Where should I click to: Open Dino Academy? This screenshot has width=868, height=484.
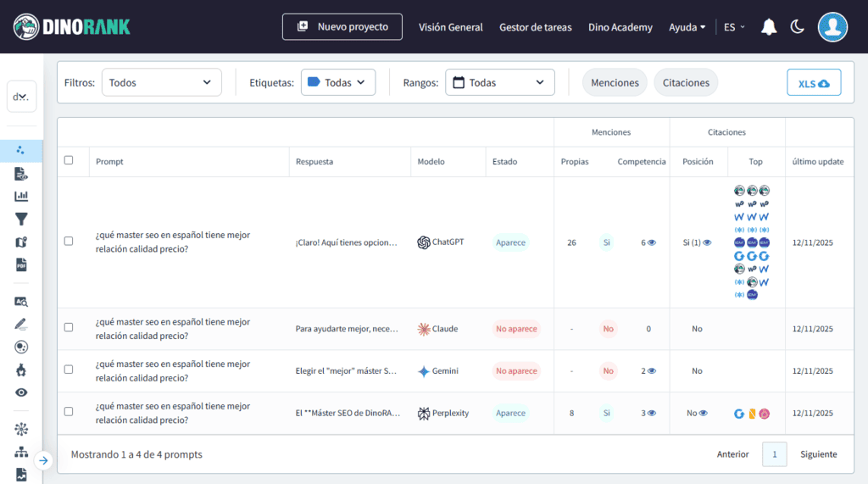(x=620, y=27)
